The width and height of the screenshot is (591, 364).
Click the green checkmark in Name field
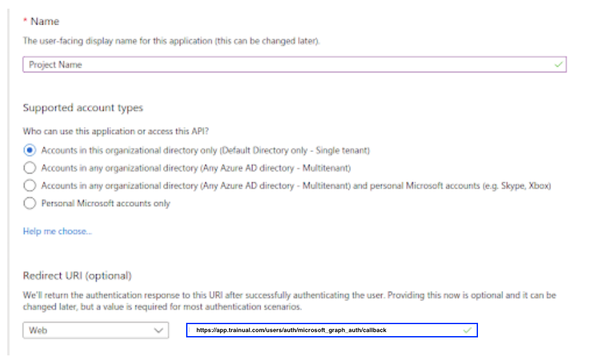(558, 64)
